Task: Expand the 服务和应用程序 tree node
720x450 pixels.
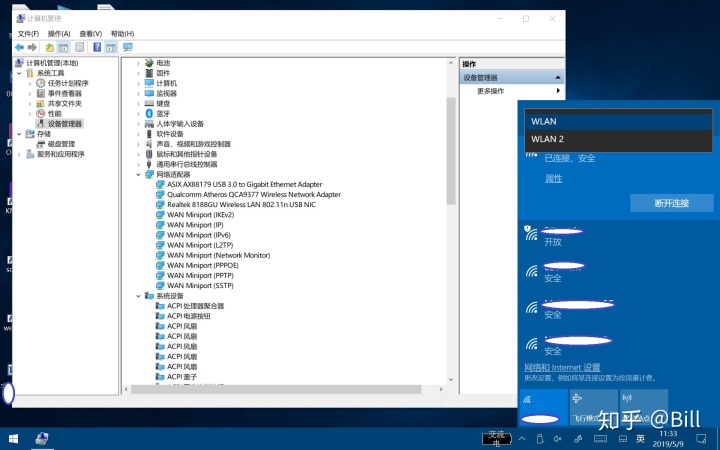Action: tap(19, 154)
